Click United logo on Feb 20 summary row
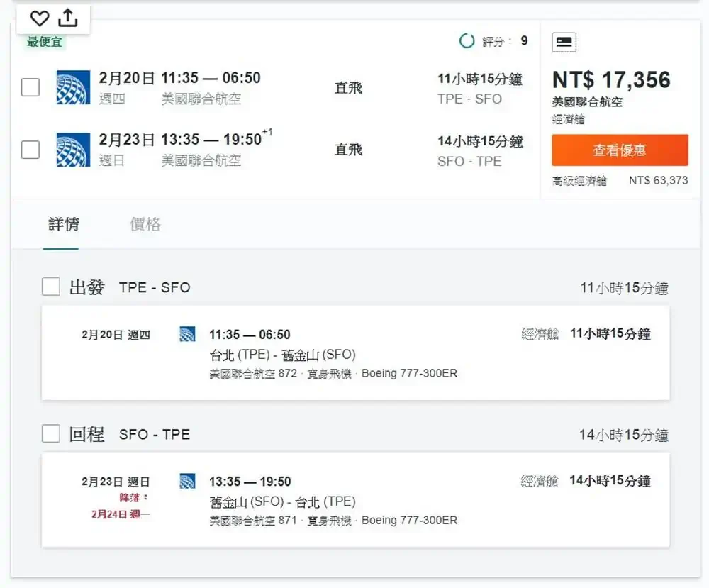 click(x=73, y=87)
